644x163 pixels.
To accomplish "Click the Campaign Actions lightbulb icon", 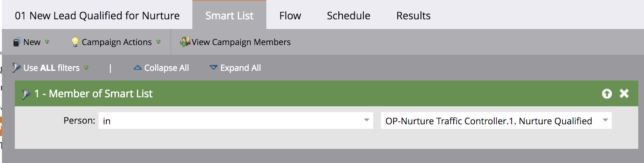I will [75, 42].
